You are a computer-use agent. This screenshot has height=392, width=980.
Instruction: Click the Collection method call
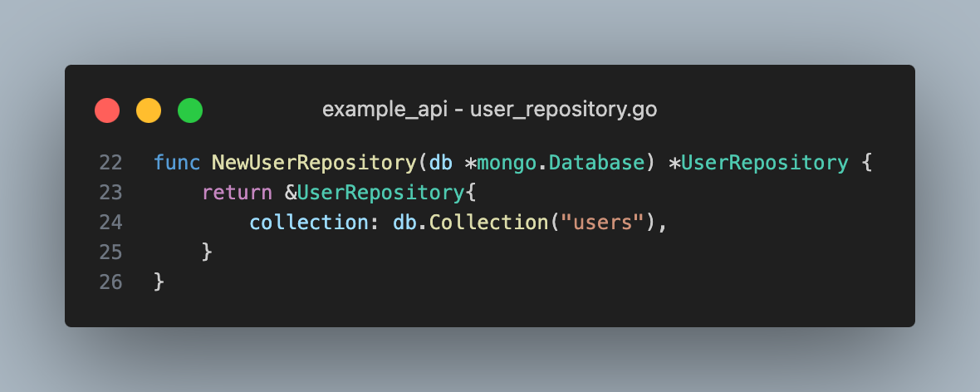[489, 223]
